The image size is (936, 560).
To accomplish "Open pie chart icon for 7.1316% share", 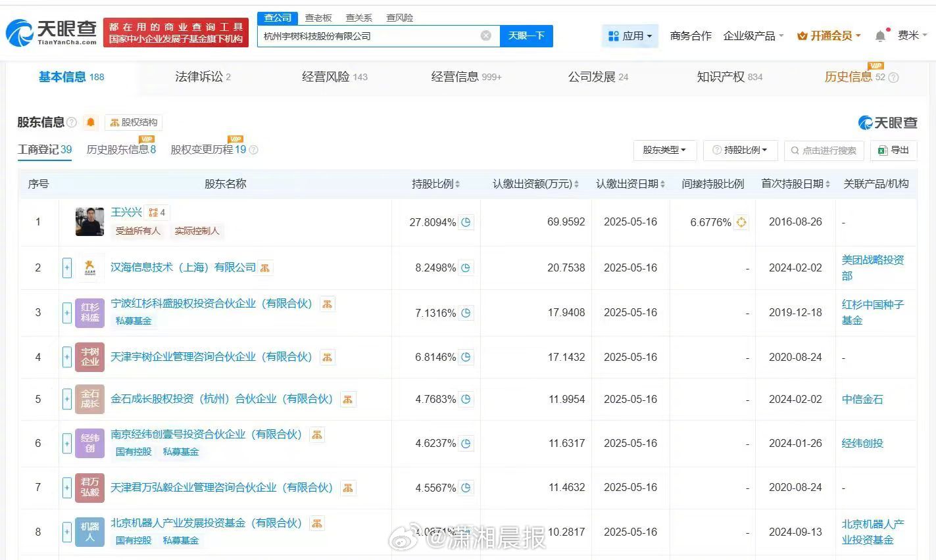I will click(x=466, y=313).
